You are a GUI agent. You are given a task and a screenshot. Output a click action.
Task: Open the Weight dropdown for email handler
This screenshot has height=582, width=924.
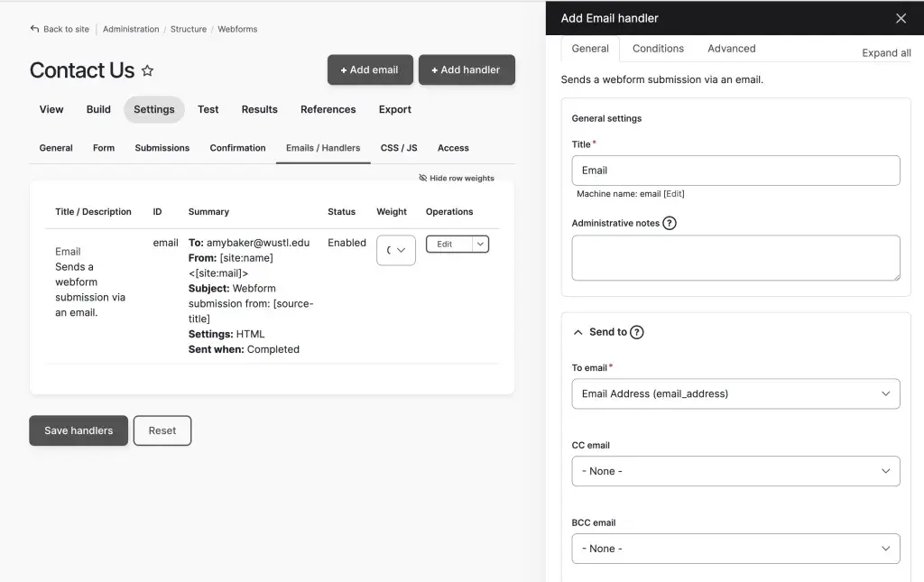395,250
